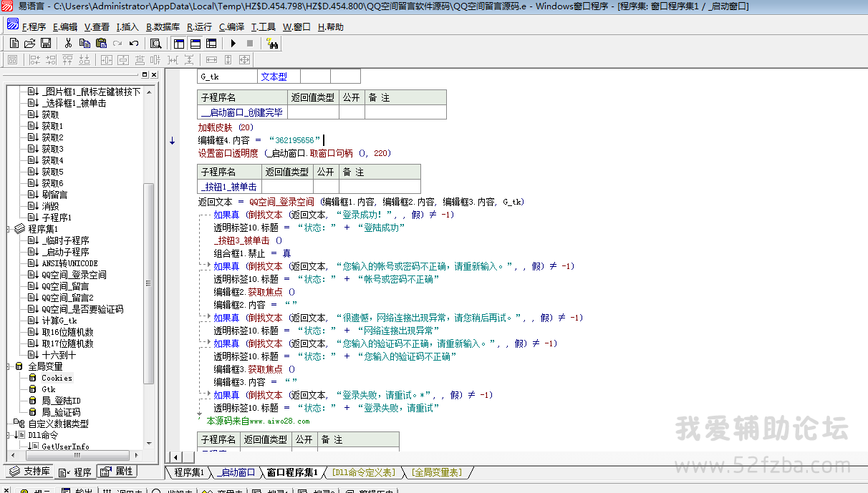Click the center horizontally in window icon
868x493 pixels.
point(106,60)
